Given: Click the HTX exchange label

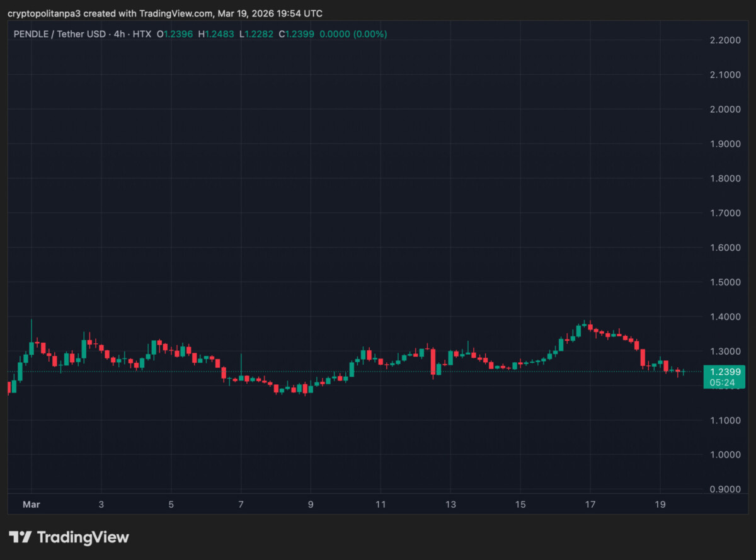Looking at the screenshot, I should (x=141, y=34).
